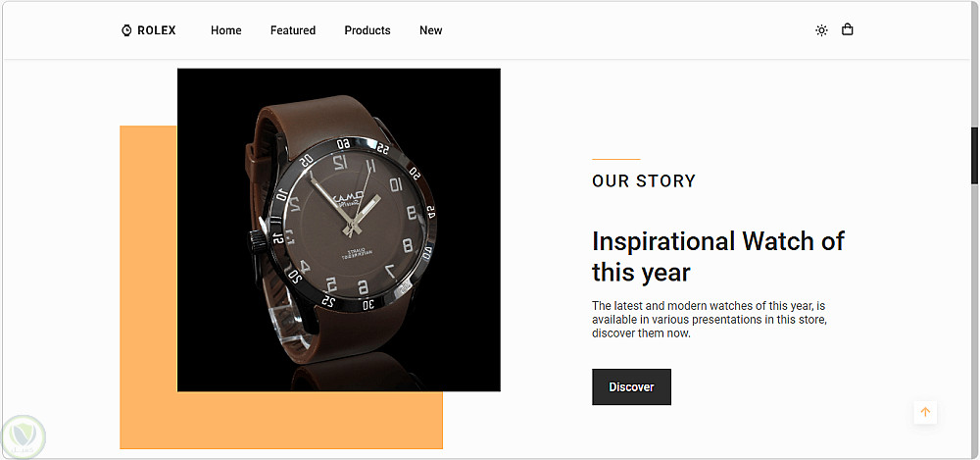Open the New nav link
This screenshot has height=460, width=980.
point(430,30)
